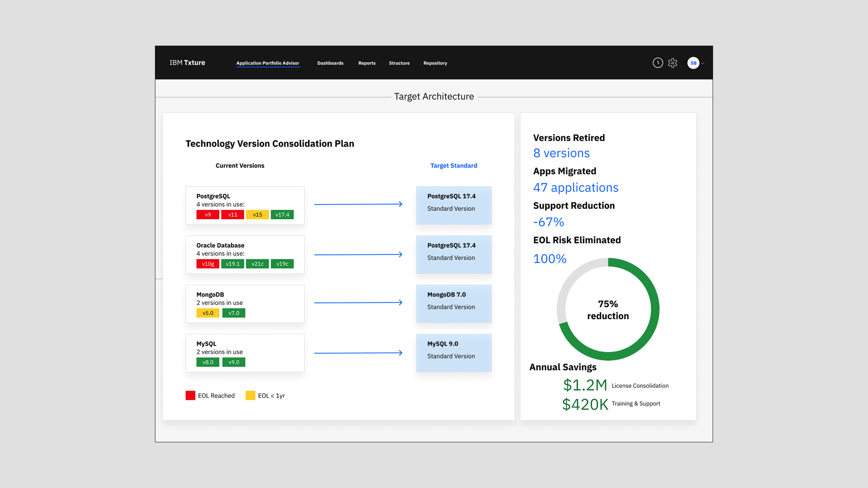Open the Dashboards menu item
Viewport: 868px width, 488px height.
point(330,63)
